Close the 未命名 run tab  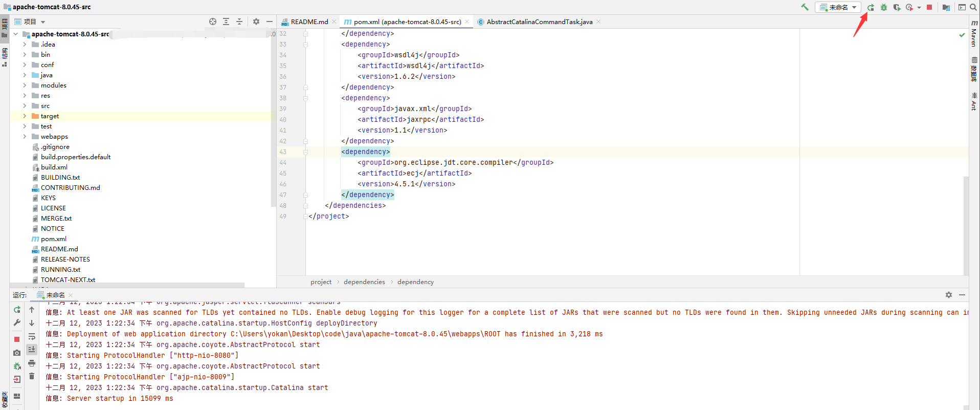pos(71,295)
